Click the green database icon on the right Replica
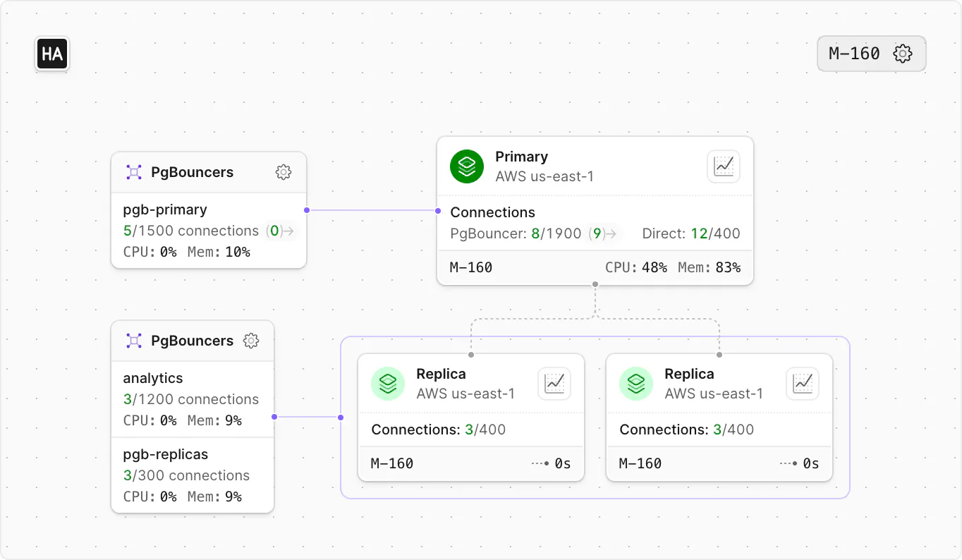962x560 pixels. tap(635, 383)
